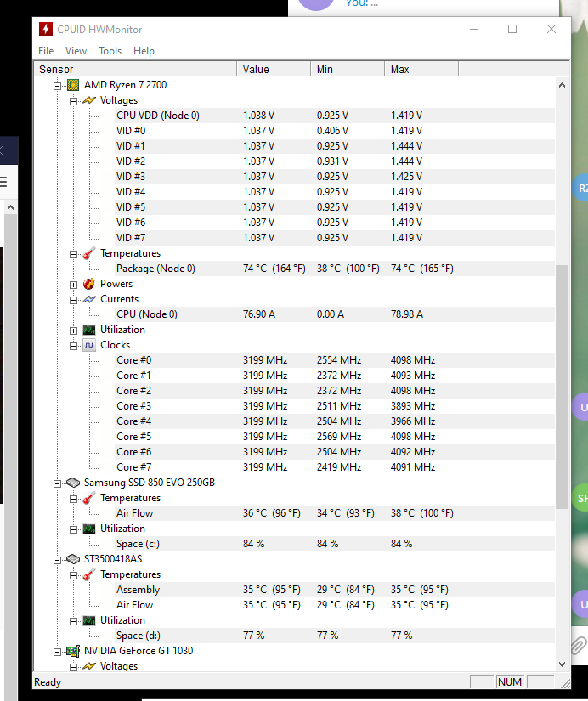The image size is (588, 701).
Task: Click the CPU Utilization graph icon
Action: point(89,330)
